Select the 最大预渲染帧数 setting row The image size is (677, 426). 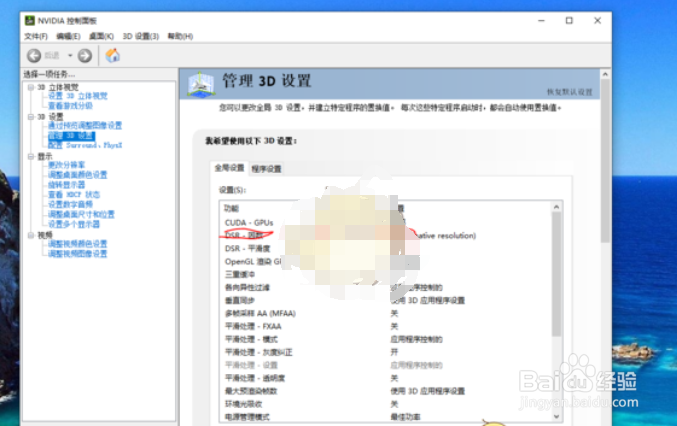click(x=386, y=391)
